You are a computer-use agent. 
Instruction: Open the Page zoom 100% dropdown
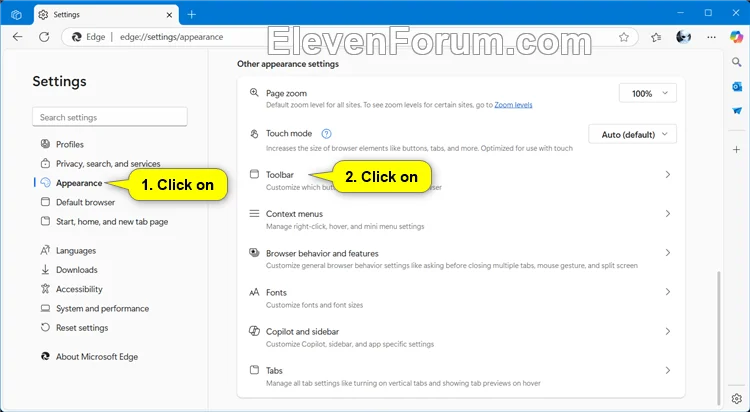point(648,93)
